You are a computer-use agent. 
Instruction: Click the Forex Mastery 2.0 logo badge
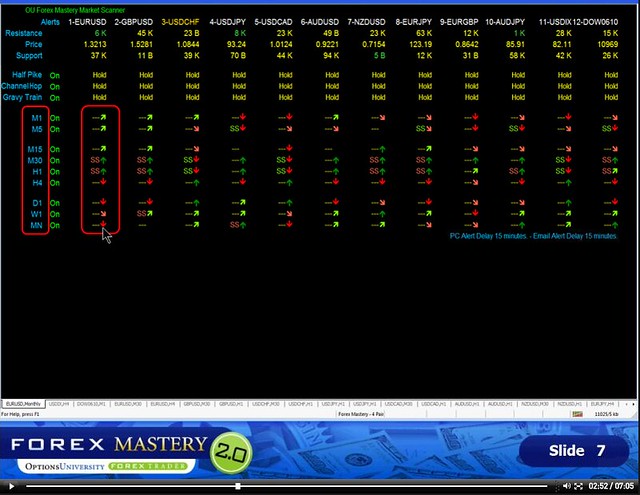point(231,453)
